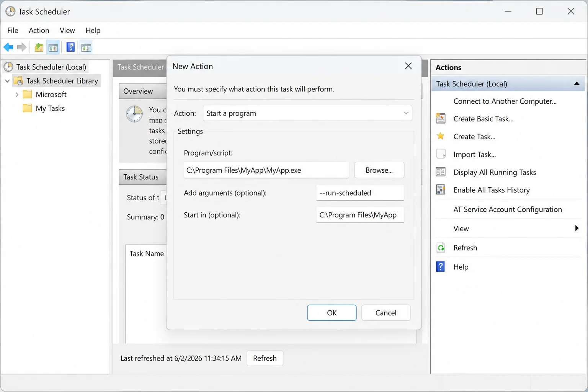Image resolution: width=588 pixels, height=392 pixels.
Task: Click the Task Scheduler (Local) tree clock icon
Action: (x=8, y=67)
